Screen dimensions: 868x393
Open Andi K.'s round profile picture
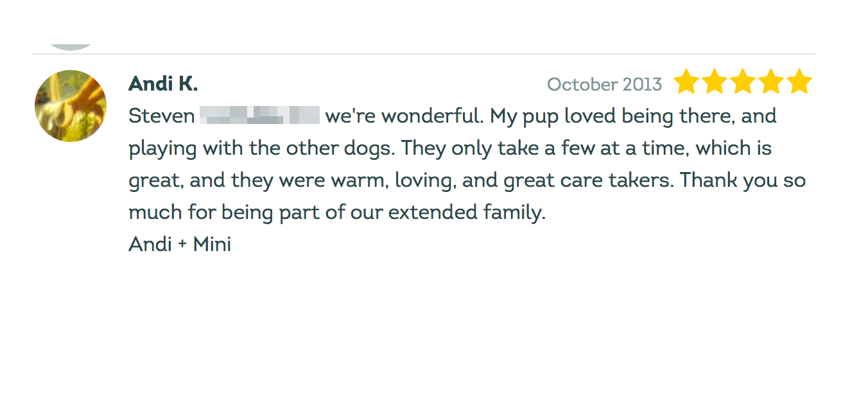tap(71, 106)
